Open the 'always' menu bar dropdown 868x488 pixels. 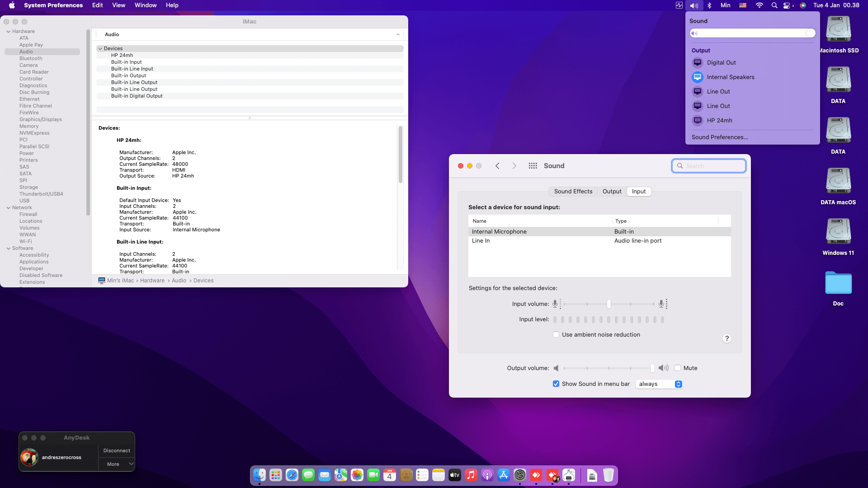click(659, 384)
